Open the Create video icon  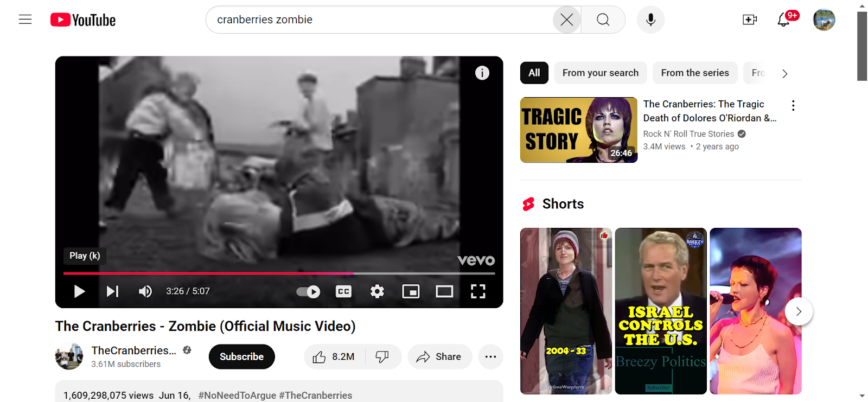pos(750,20)
